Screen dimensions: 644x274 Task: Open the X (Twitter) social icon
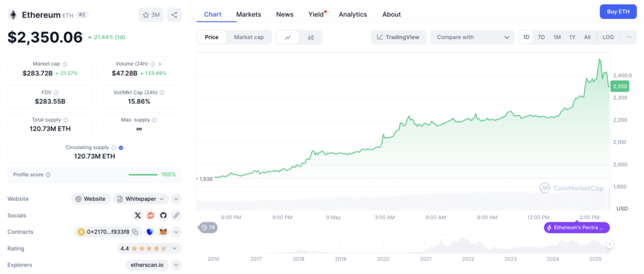point(138,215)
